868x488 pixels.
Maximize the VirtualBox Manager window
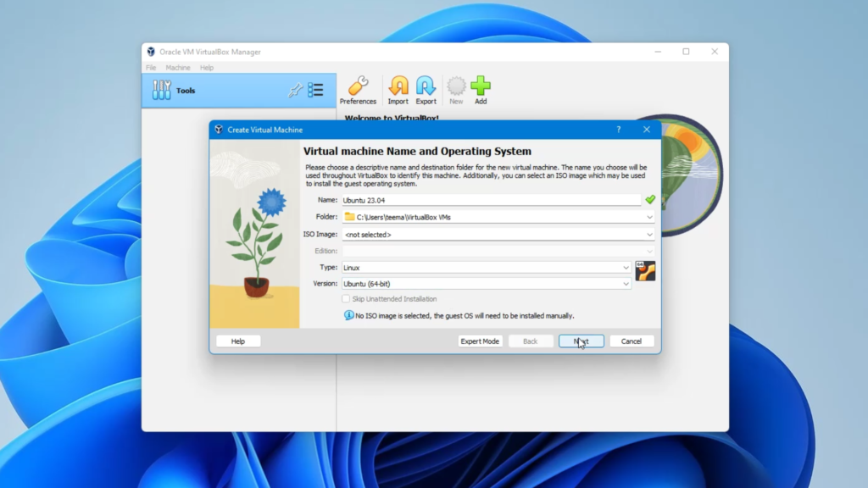686,52
